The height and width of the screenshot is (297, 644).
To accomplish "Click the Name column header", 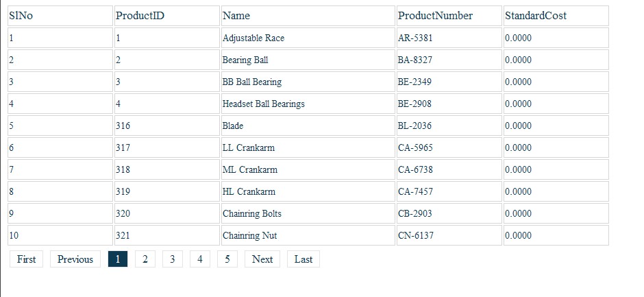I will tap(236, 16).
